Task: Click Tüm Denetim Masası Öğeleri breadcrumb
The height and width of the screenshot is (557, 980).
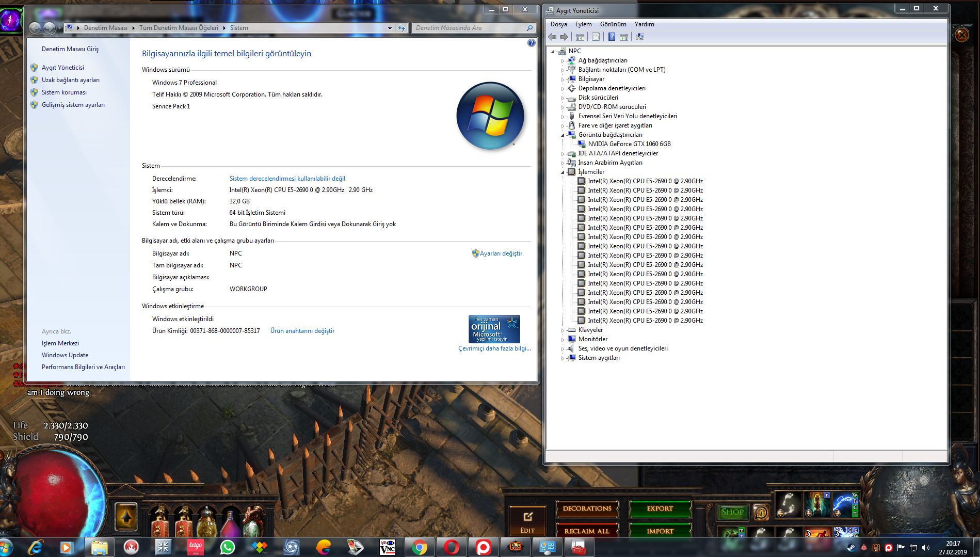Action: coord(179,28)
